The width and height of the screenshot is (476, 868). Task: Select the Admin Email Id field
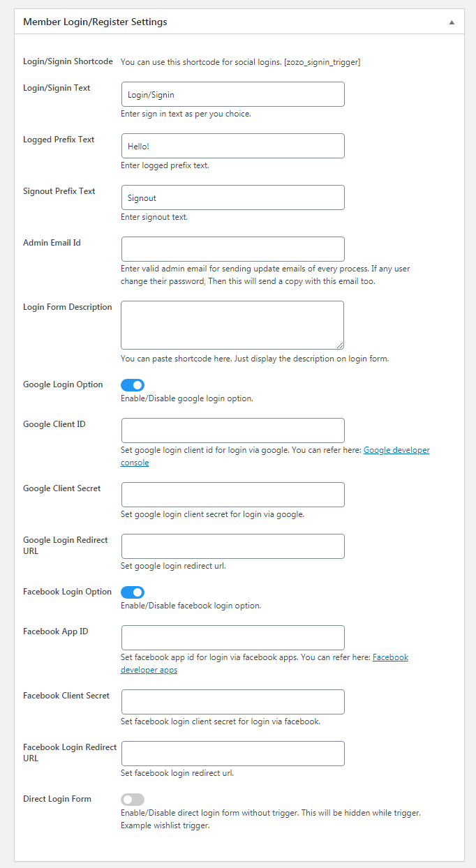coord(232,249)
